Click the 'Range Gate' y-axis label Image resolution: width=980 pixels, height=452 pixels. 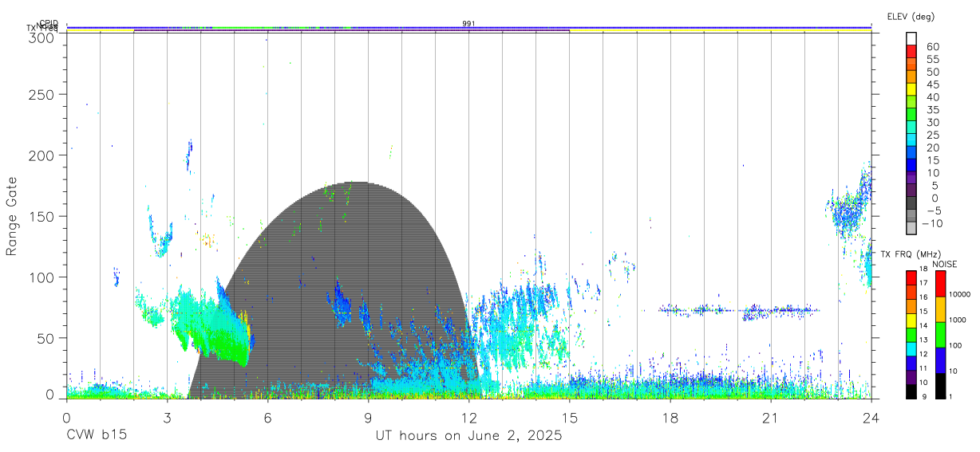pos(12,216)
